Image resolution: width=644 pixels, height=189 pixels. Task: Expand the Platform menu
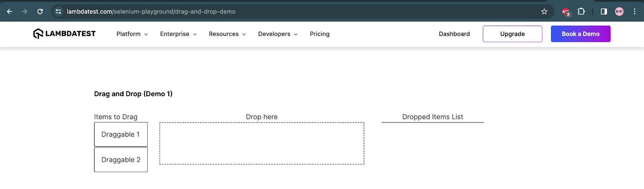tap(132, 34)
